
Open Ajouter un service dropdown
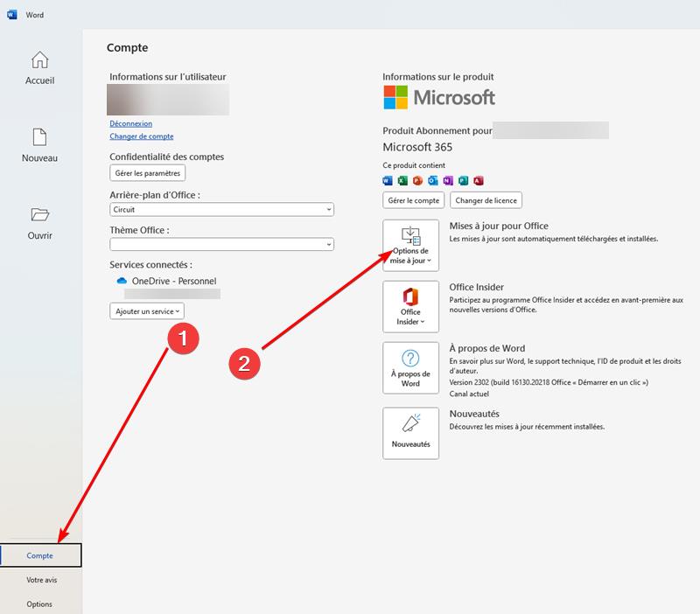[147, 311]
